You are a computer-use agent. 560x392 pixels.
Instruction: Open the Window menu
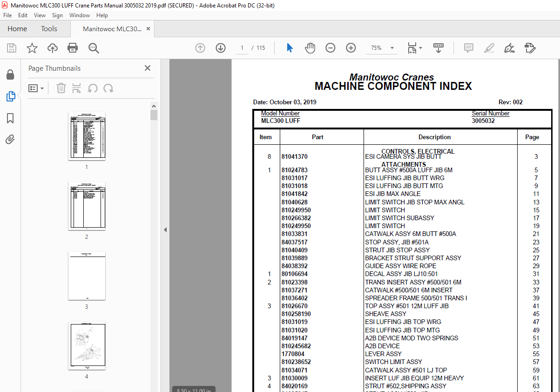80,15
